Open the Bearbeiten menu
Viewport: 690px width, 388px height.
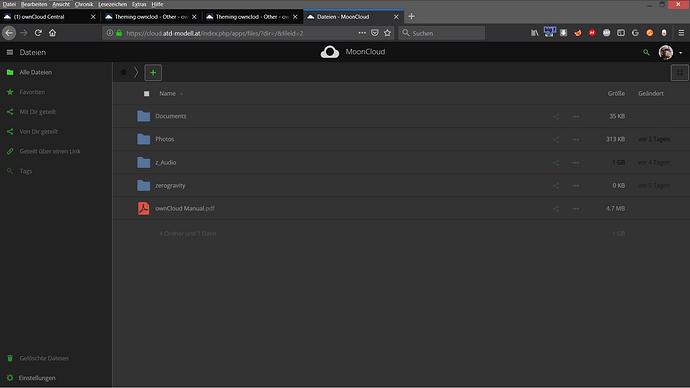[x=34, y=4]
